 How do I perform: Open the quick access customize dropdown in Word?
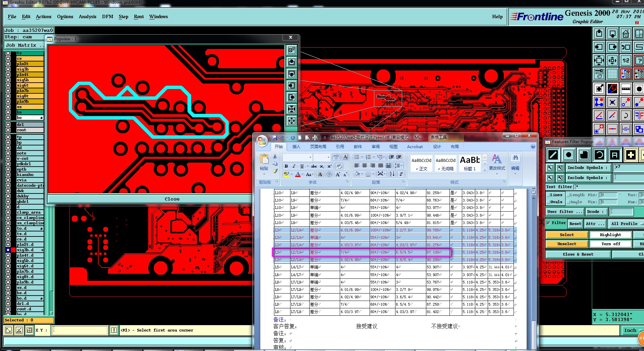click(x=325, y=137)
